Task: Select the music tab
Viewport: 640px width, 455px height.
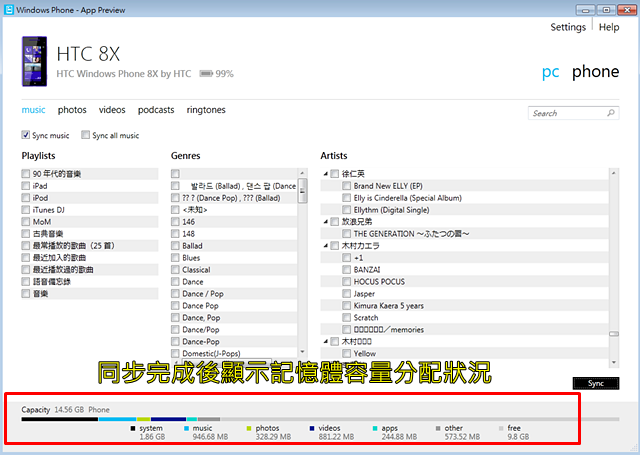Action: [33, 110]
